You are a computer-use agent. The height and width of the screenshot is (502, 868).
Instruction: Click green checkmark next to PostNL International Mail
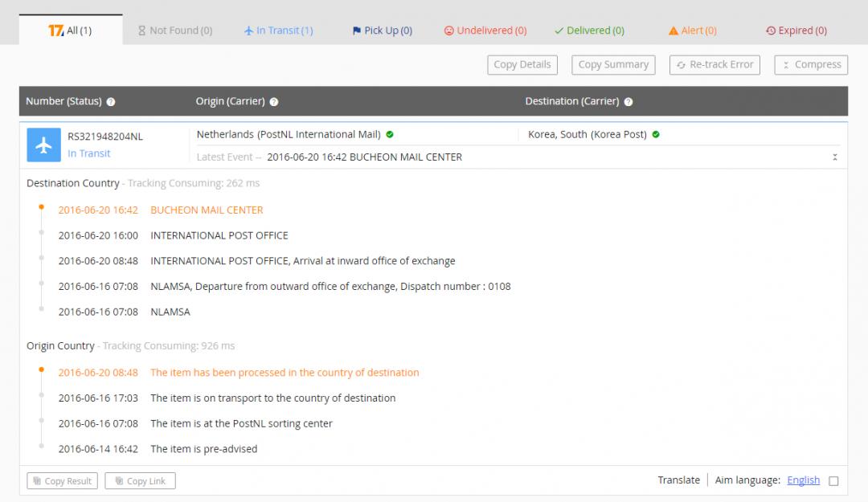390,134
